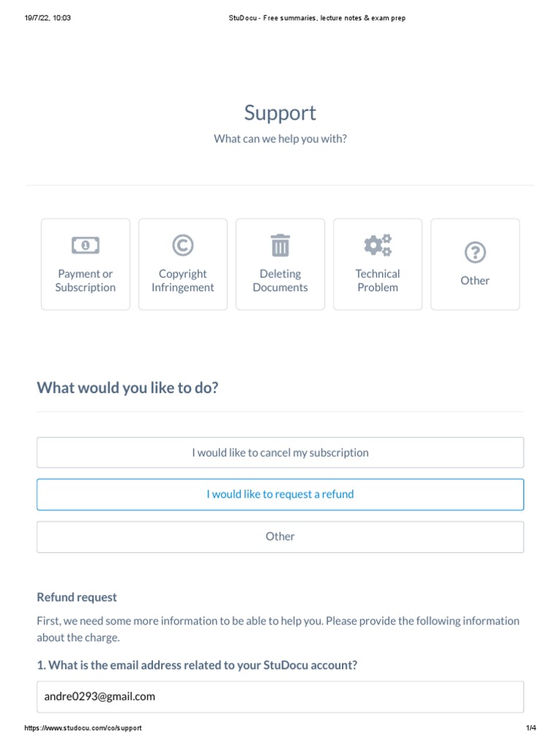560x747 pixels.
Task: Select the Payment or Subscription label
Action: tap(85, 281)
